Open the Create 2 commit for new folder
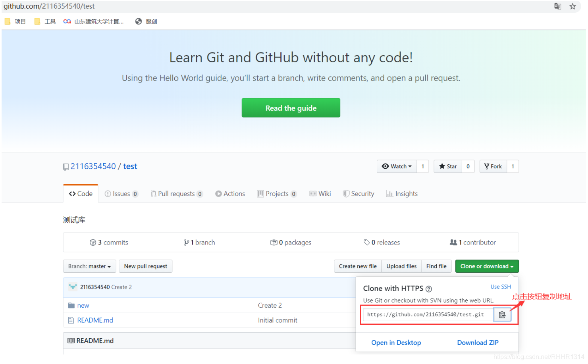The height and width of the screenshot is (364, 588). pos(270,306)
